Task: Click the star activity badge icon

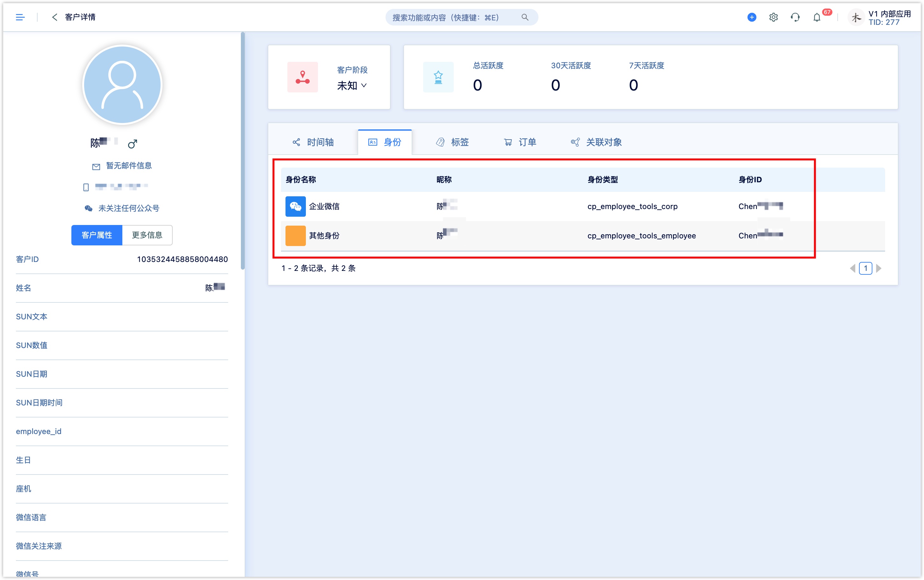Action: click(438, 77)
